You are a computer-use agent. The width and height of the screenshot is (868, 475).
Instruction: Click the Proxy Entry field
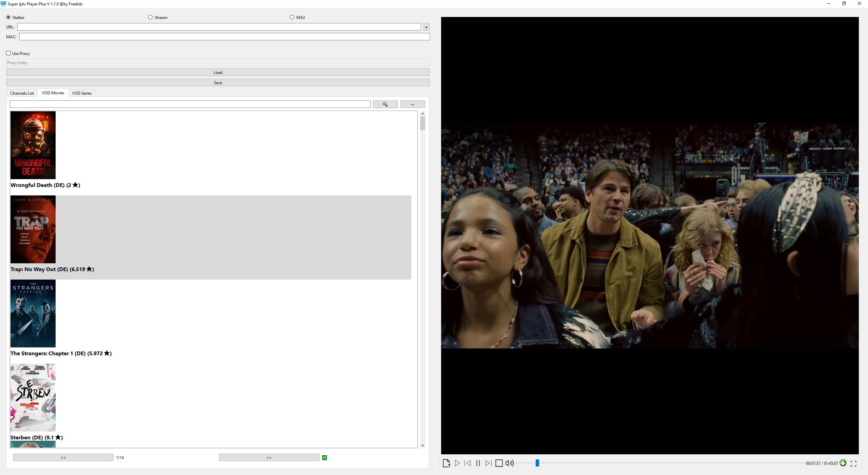(218, 63)
